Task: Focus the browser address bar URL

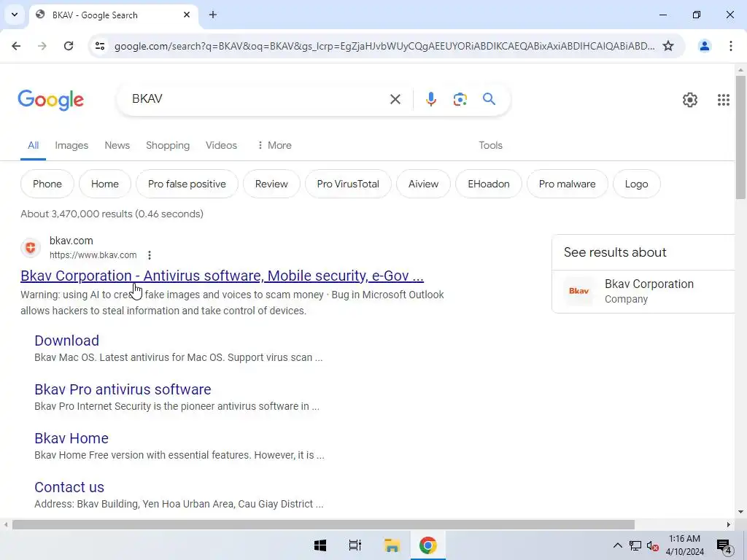Action: [x=384, y=46]
